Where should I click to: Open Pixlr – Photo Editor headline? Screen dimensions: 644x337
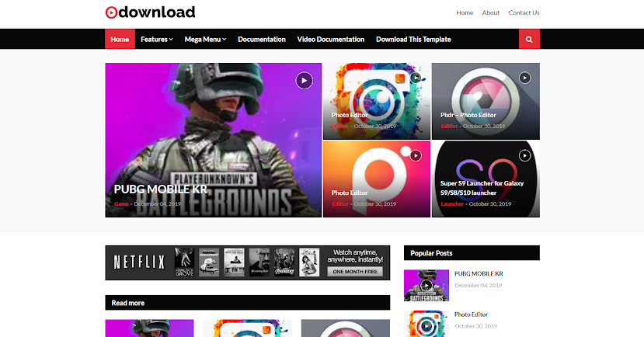point(468,115)
